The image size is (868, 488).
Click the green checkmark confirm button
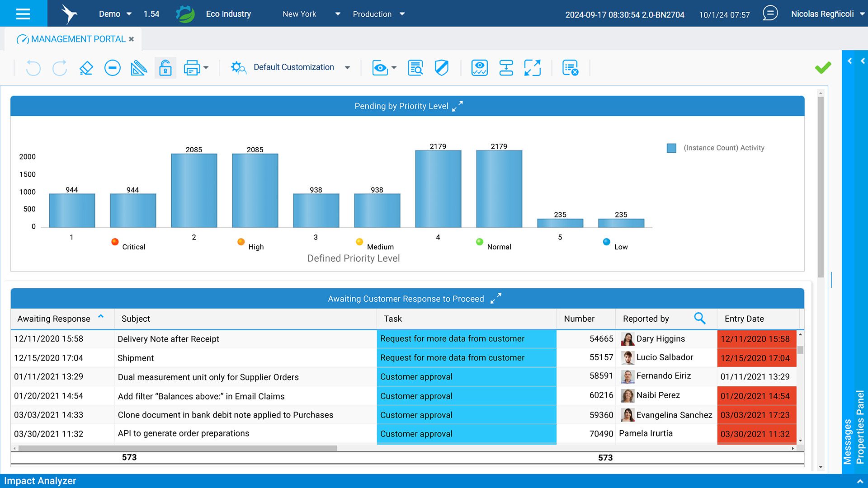[x=823, y=68]
